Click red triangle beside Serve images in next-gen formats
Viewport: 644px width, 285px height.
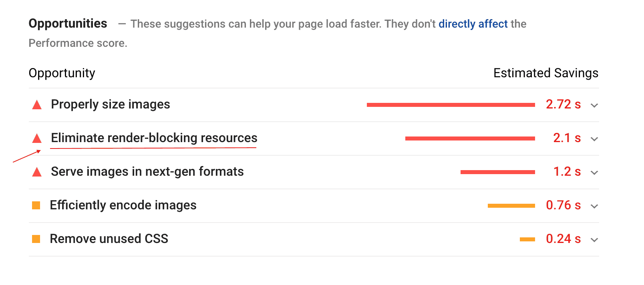37,172
